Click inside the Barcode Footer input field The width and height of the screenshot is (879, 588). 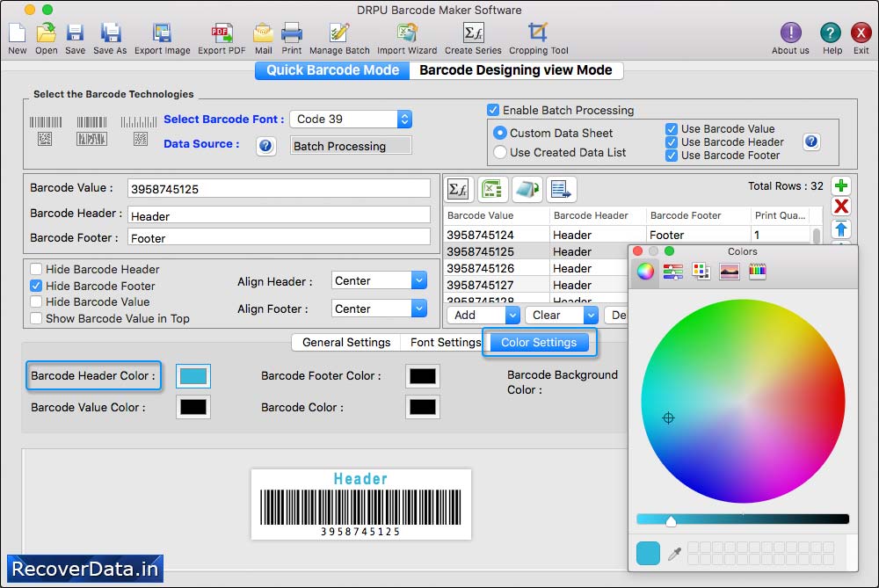point(279,237)
